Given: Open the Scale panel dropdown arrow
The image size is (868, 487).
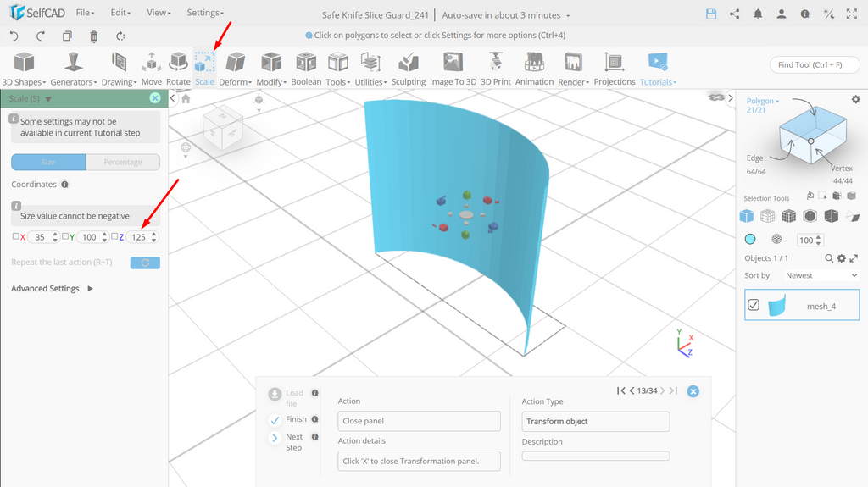Looking at the screenshot, I should [48, 99].
